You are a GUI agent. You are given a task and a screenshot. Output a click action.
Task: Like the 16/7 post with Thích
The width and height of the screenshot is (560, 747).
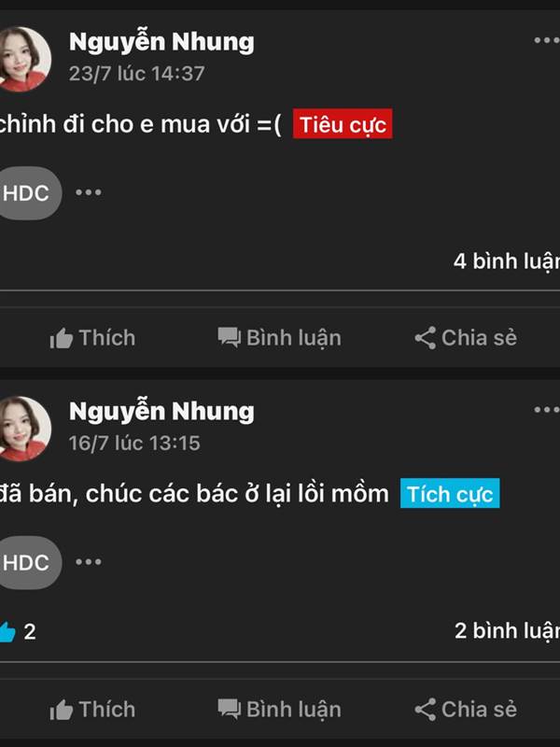click(92, 710)
